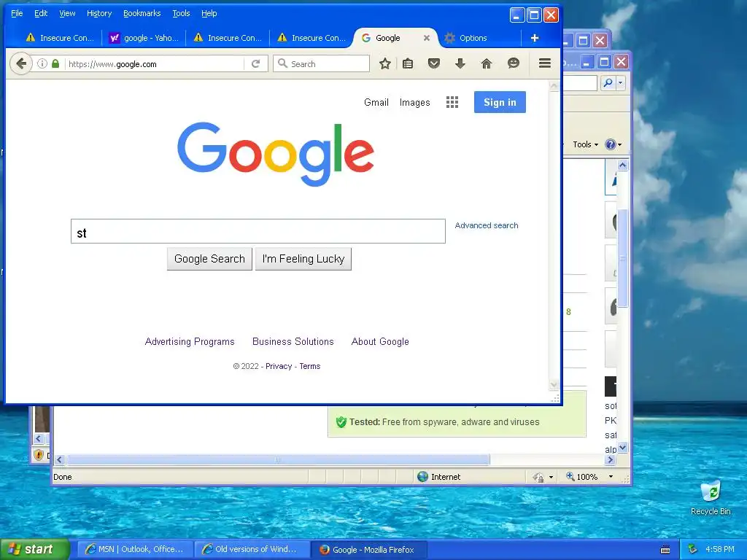Screen dimensions: 747x560
Task: Bookmark this page with the star icon
Action: (x=385, y=63)
